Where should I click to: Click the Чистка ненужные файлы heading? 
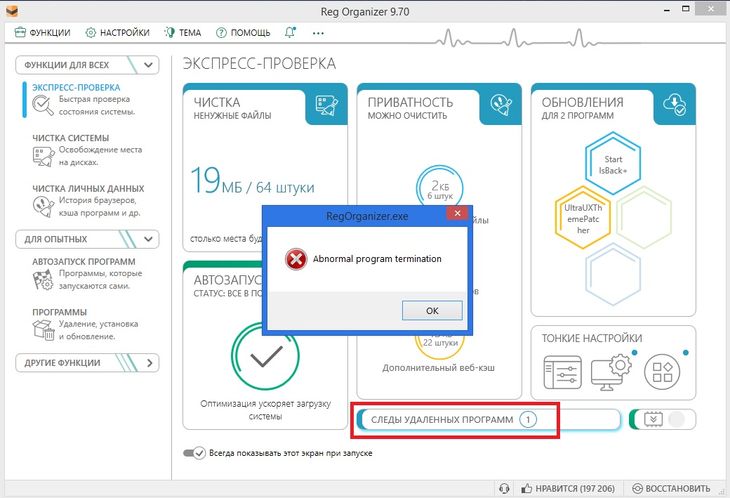point(232,108)
